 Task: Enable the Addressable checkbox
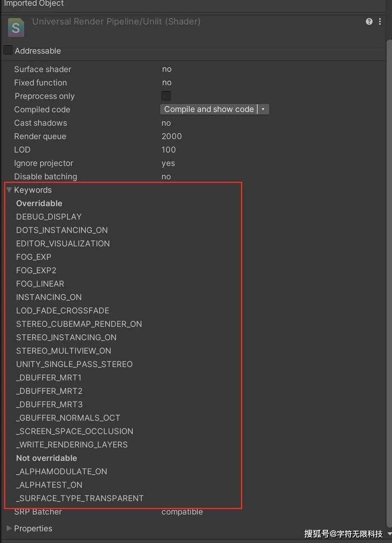pyautogui.click(x=8, y=50)
